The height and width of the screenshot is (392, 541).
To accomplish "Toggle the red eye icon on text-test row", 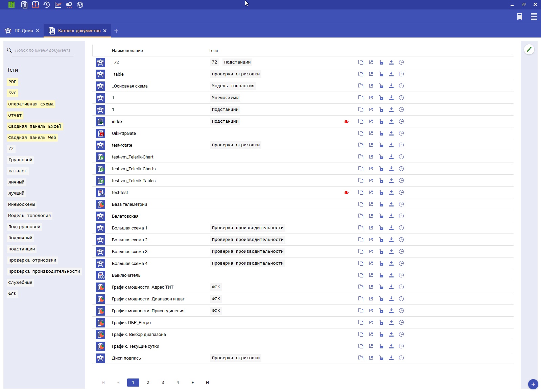I will click(x=346, y=193).
